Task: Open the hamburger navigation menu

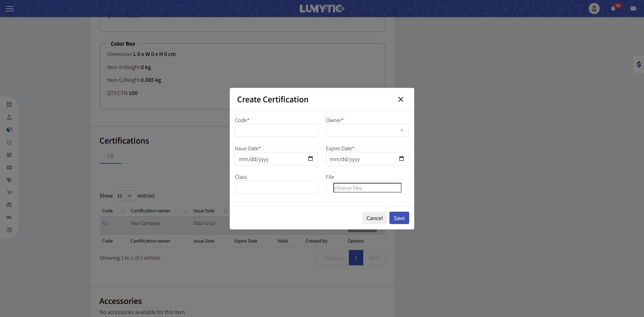Action: (9, 8)
